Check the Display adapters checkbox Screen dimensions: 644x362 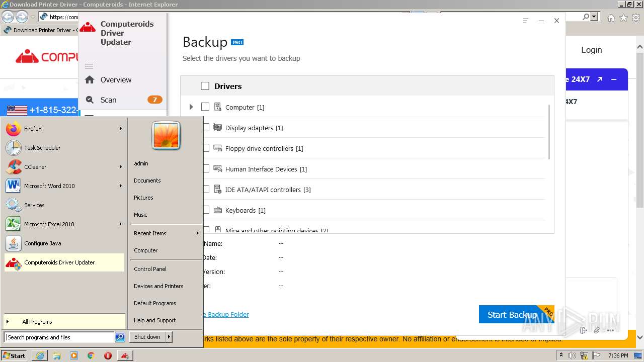[x=206, y=128]
